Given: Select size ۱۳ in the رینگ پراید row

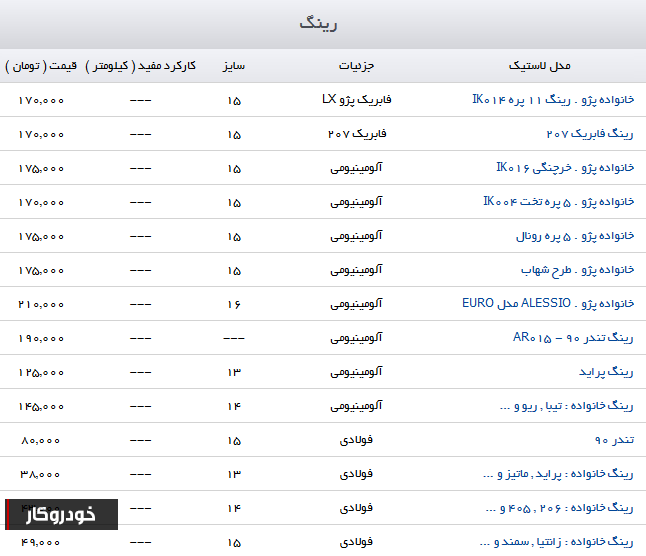Looking at the screenshot, I should coord(234,372).
